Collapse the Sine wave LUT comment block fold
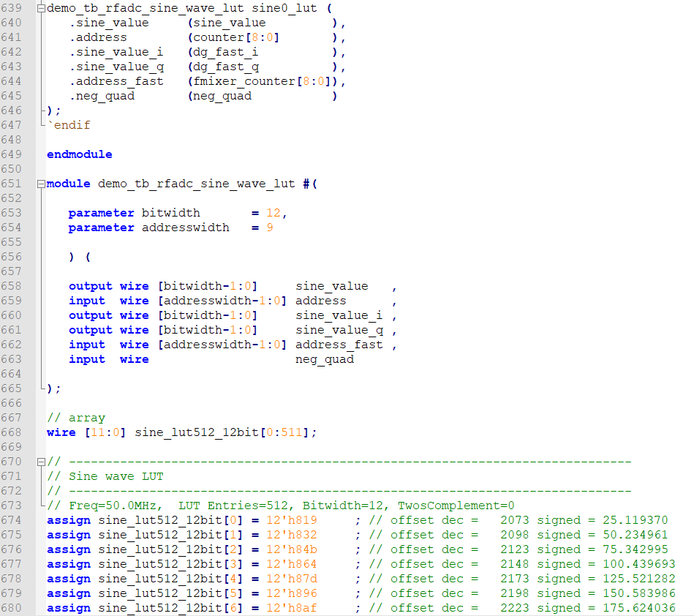The width and height of the screenshot is (694, 616). (x=42, y=462)
